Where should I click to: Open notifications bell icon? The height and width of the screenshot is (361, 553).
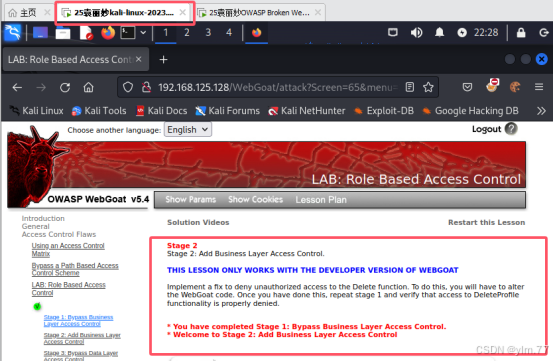439,33
